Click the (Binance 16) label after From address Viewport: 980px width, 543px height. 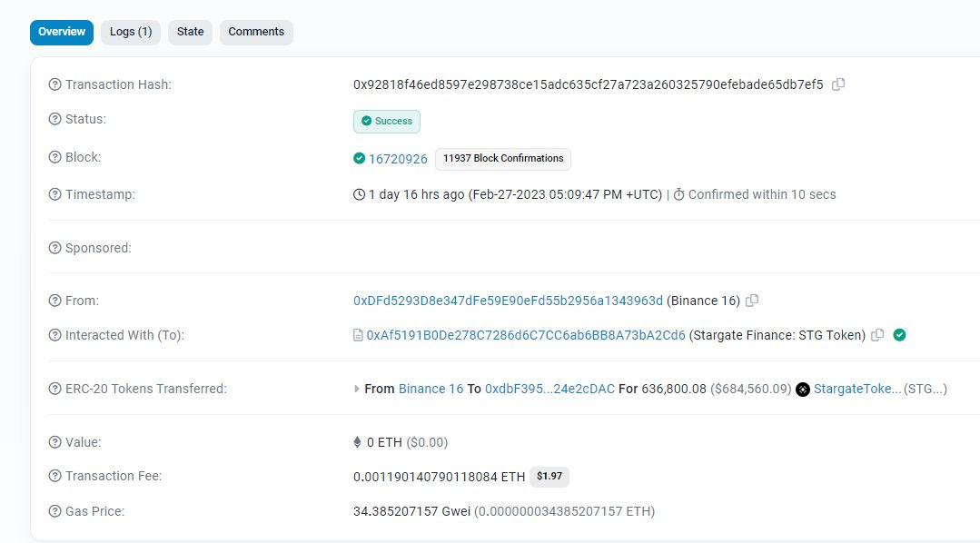click(x=703, y=301)
